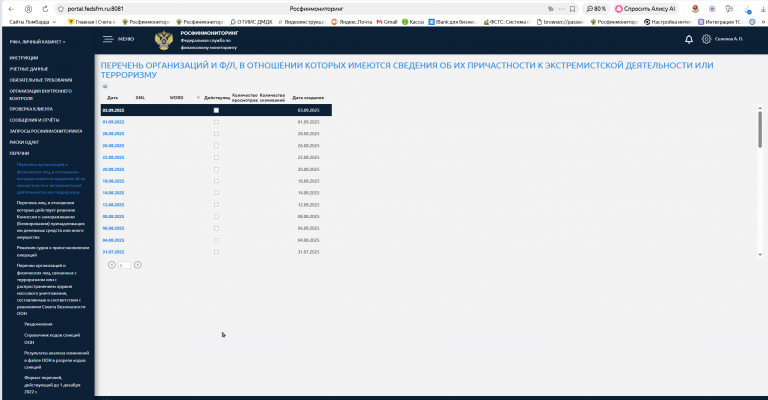Open УЧЕТНЫЕ ДАННЫЕ sidebar section
768x400 pixels.
(28, 69)
